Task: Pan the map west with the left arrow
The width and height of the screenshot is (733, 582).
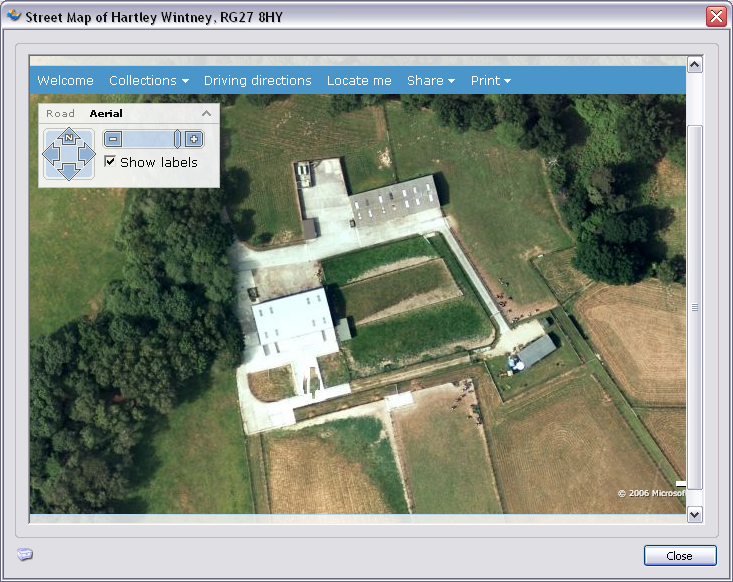Action: [x=50, y=154]
